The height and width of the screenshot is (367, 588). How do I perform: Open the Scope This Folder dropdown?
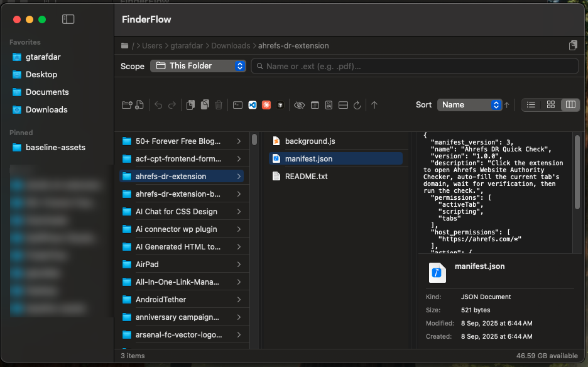[x=198, y=66]
